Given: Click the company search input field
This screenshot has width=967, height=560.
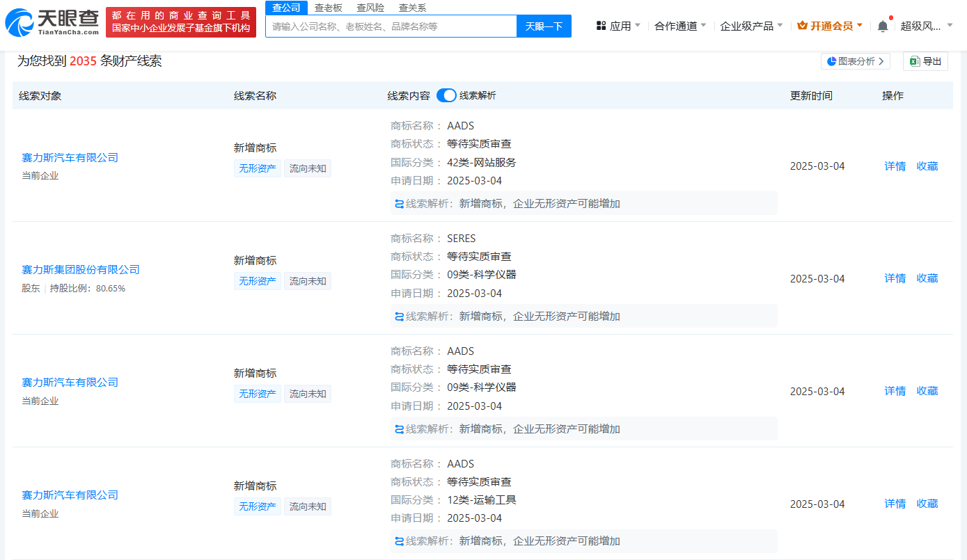Looking at the screenshot, I should pos(391,26).
